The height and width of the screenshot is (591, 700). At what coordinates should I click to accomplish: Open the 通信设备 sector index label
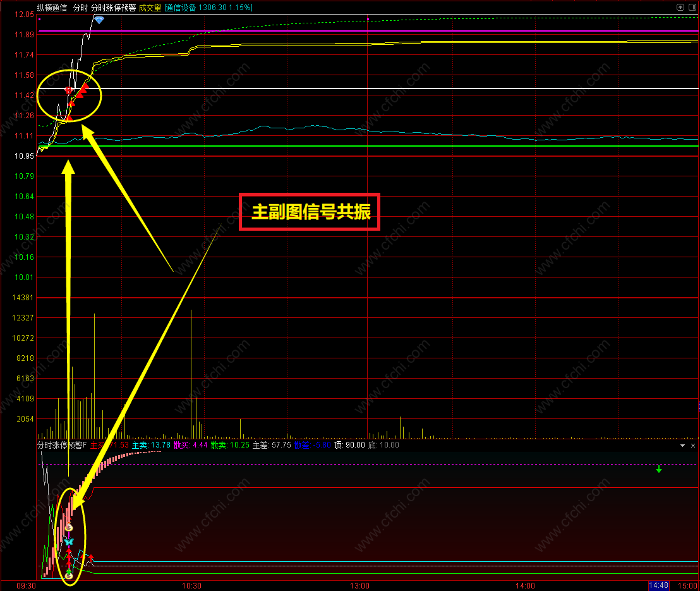(x=208, y=8)
